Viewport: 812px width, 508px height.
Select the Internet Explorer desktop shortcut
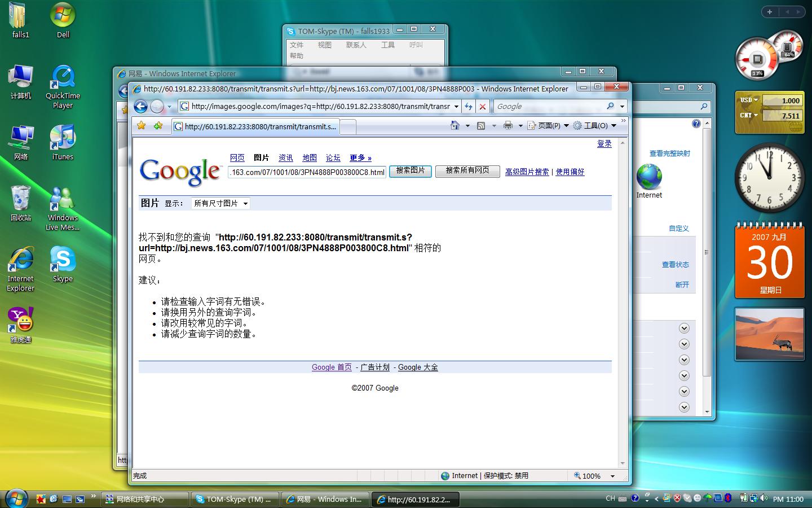[21, 269]
